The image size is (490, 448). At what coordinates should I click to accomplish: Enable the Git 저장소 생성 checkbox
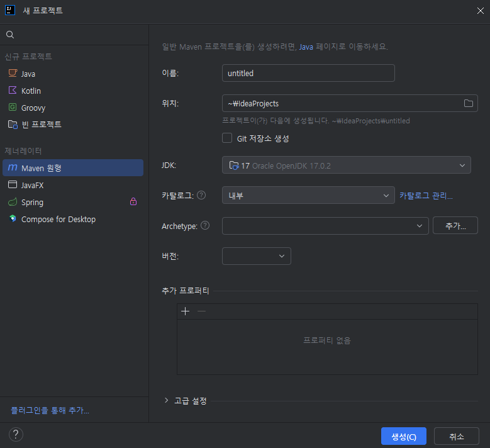[227, 138]
